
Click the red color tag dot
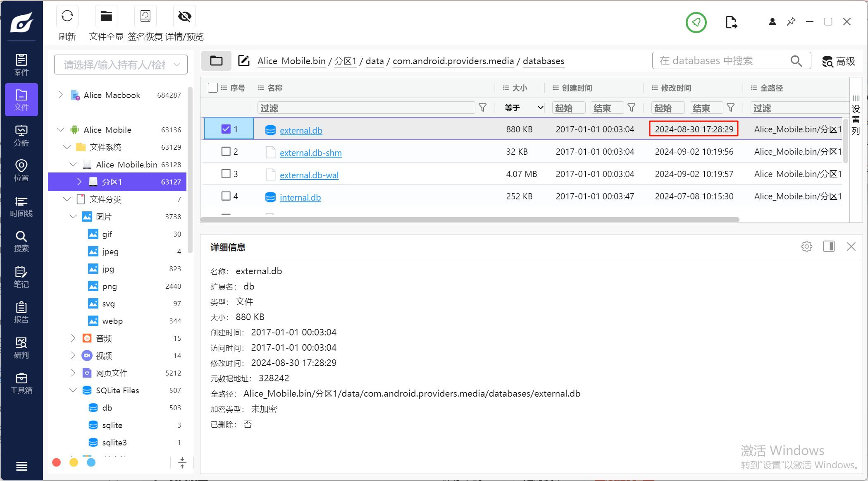tap(57, 462)
